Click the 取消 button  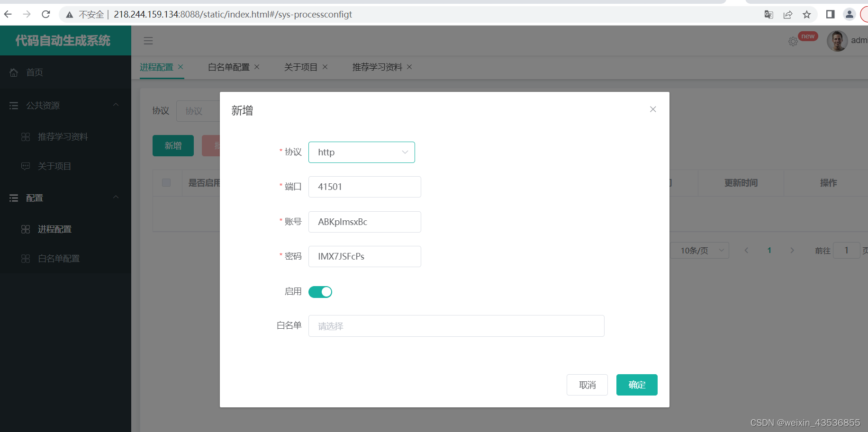[x=587, y=385]
